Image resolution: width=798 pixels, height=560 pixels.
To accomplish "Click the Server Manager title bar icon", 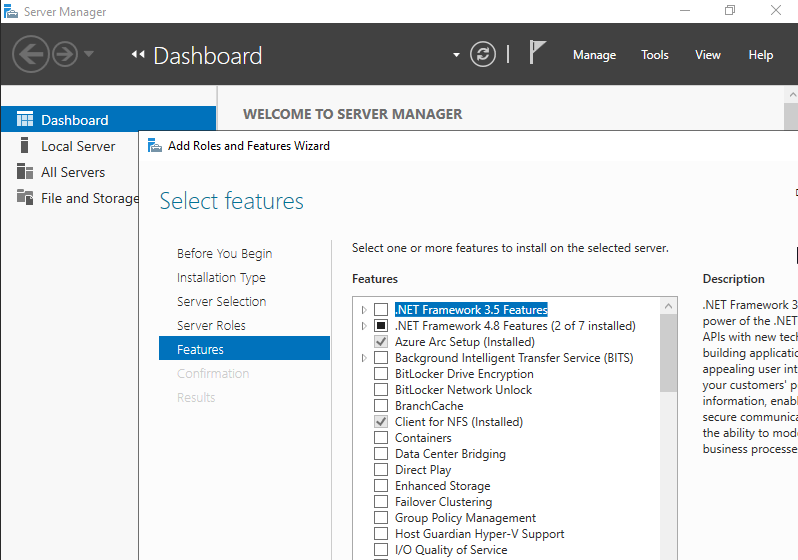I will [x=11, y=11].
